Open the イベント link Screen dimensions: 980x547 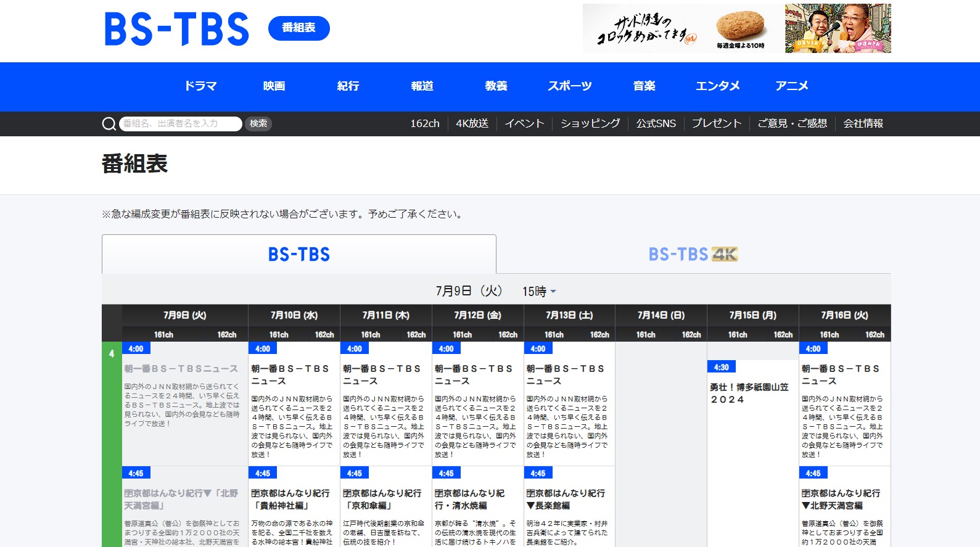[524, 123]
